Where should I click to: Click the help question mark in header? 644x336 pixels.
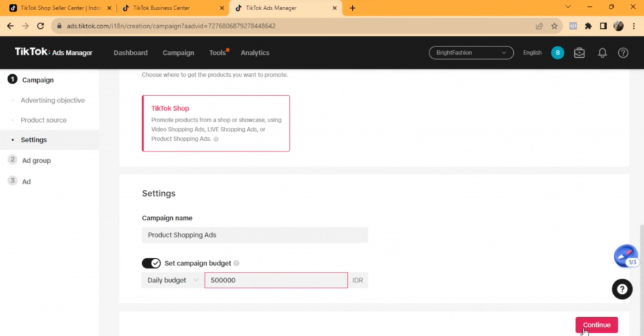point(623,53)
